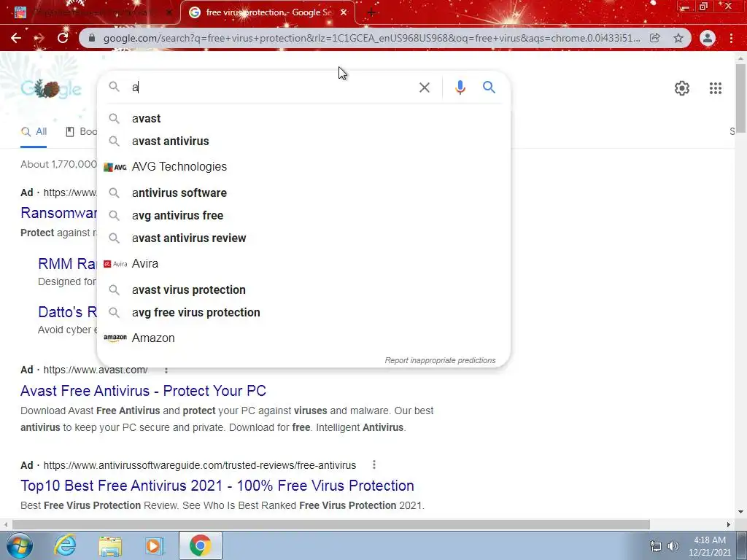Open the Ransomware ad result link
This screenshot has height=560, width=747.
58,213
